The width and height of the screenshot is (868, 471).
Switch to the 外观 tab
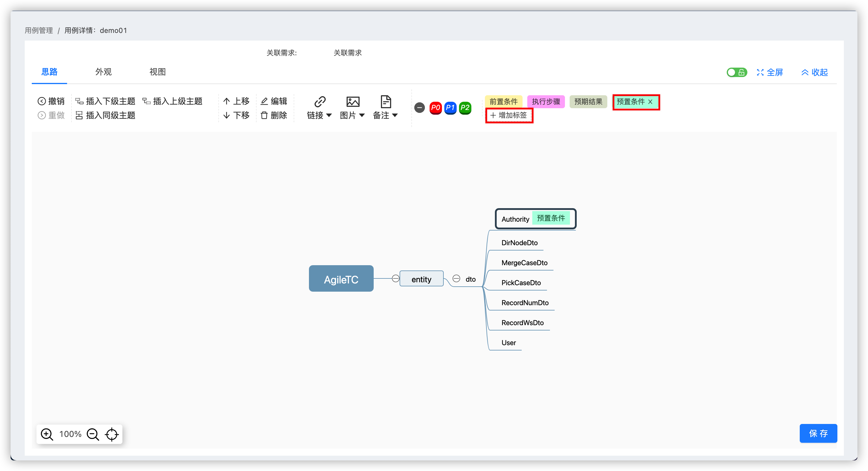tap(104, 72)
